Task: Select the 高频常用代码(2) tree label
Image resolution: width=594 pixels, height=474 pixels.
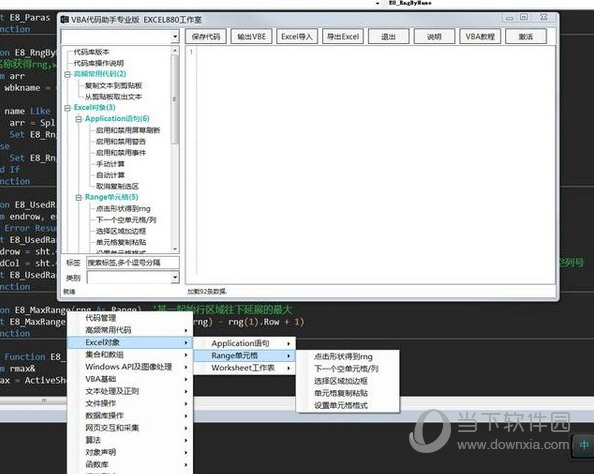Action: click(x=100, y=74)
